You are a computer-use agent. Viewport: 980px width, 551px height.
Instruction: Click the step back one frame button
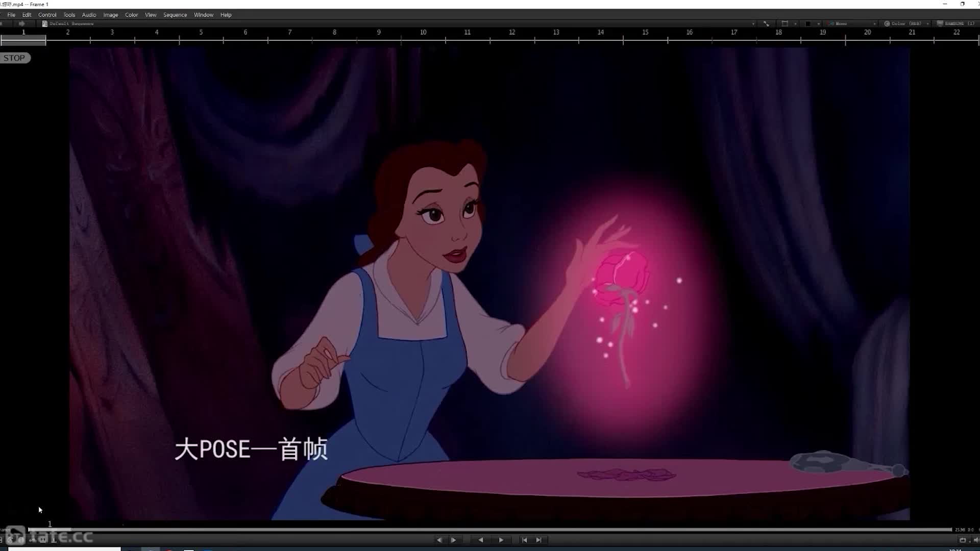439,540
